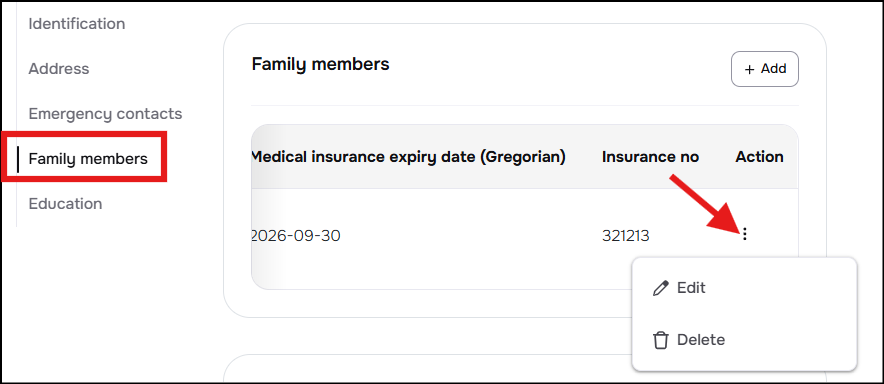
Task: Open the three-dot action menu in the row
Action: pos(745,234)
